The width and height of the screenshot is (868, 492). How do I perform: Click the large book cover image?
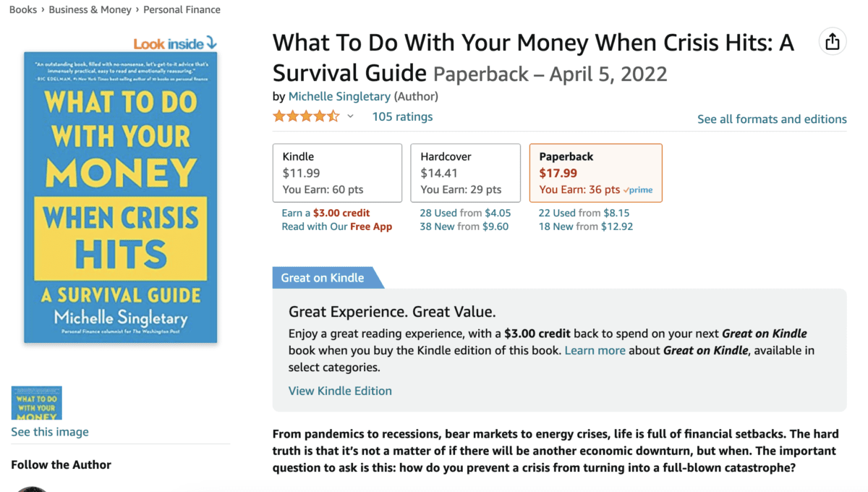[120, 197]
